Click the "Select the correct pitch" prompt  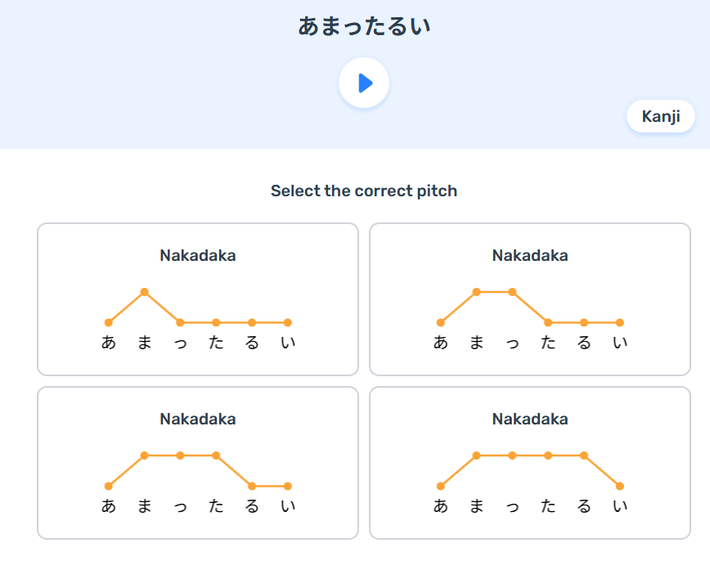point(364,191)
